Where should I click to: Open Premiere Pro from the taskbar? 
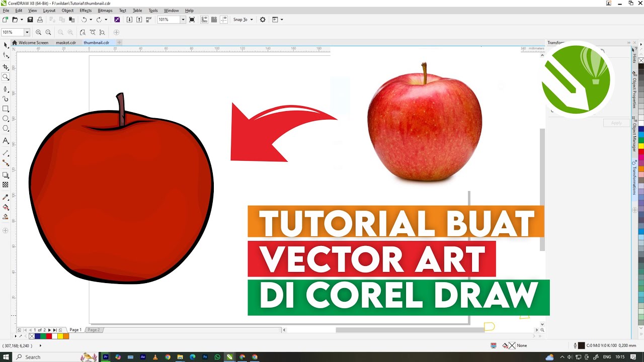coord(106,357)
